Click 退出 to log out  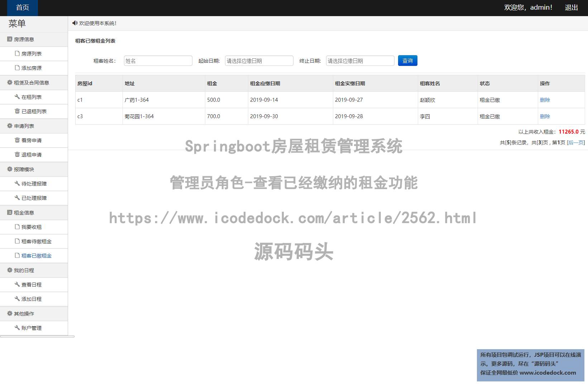[x=571, y=7]
